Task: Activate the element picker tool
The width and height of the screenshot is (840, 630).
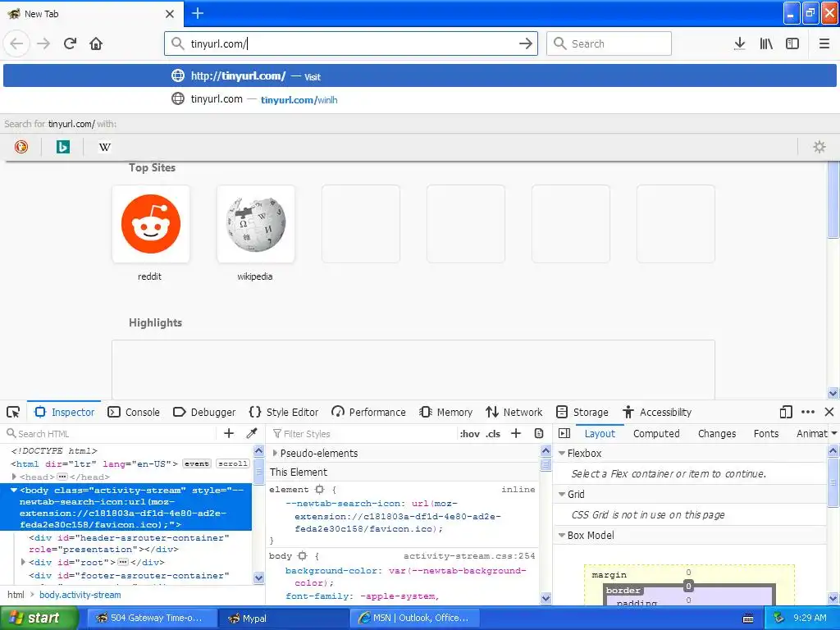Action: click(13, 412)
